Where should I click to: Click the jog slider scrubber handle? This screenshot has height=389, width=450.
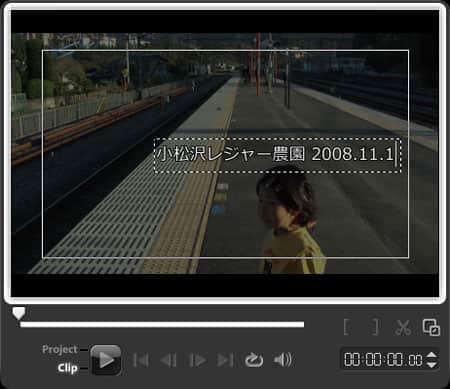[19, 313]
